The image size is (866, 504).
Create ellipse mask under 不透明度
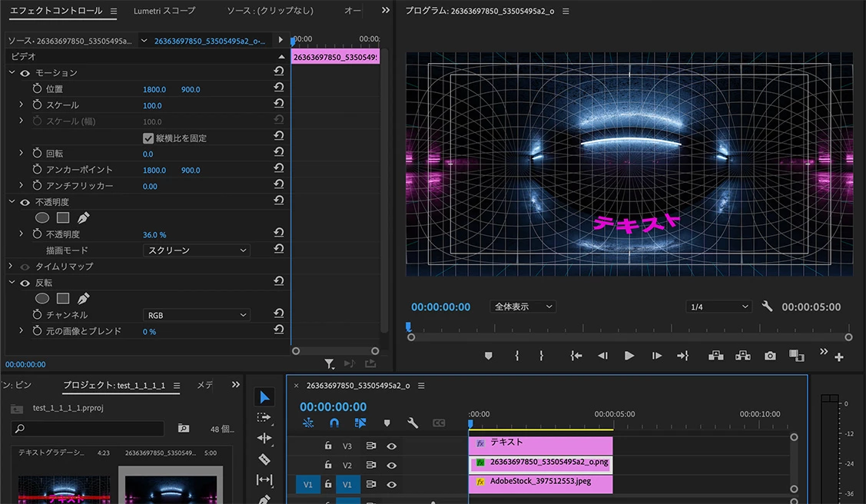[42, 218]
